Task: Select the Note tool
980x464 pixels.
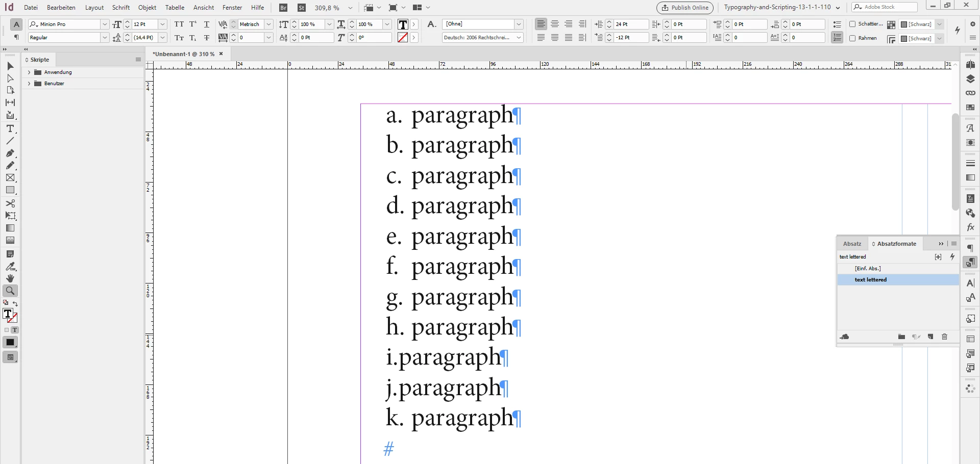Action: [10, 254]
